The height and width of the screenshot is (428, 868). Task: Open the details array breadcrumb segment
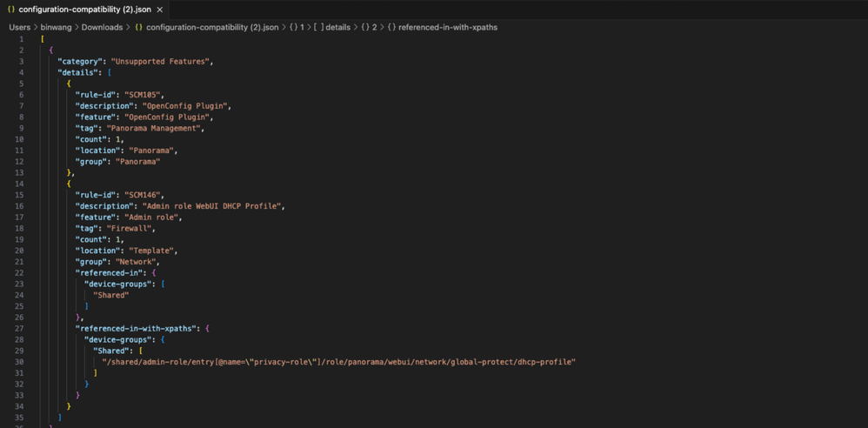332,27
